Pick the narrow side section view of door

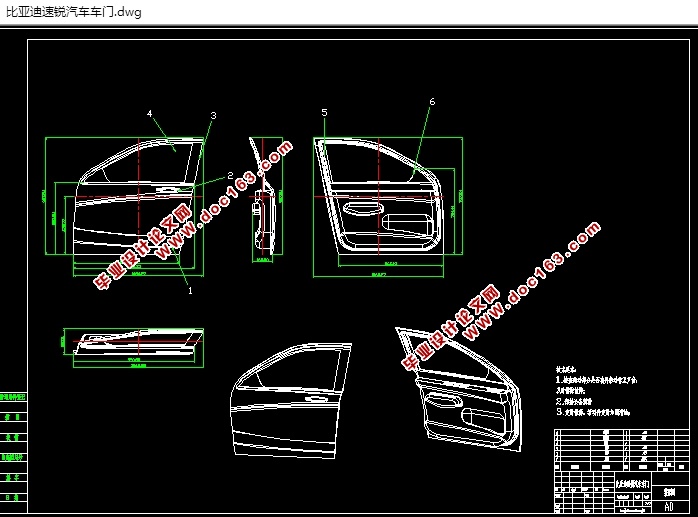(x=264, y=196)
